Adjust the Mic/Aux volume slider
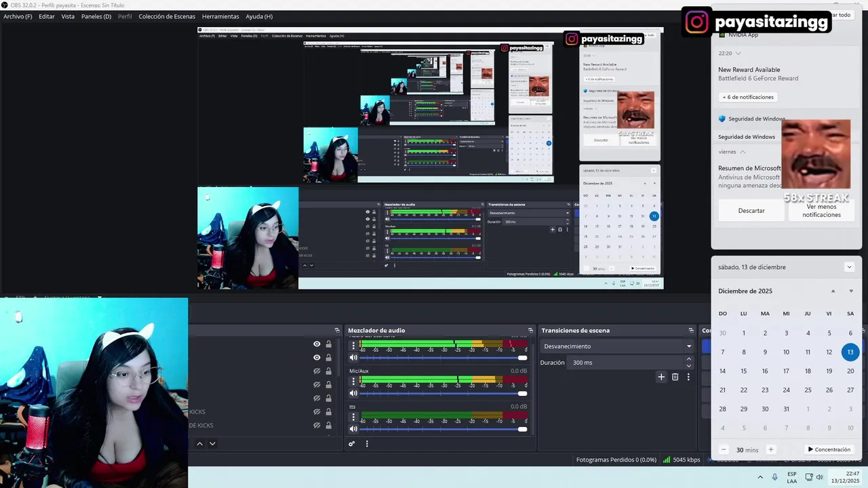 (x=444, y=393)
